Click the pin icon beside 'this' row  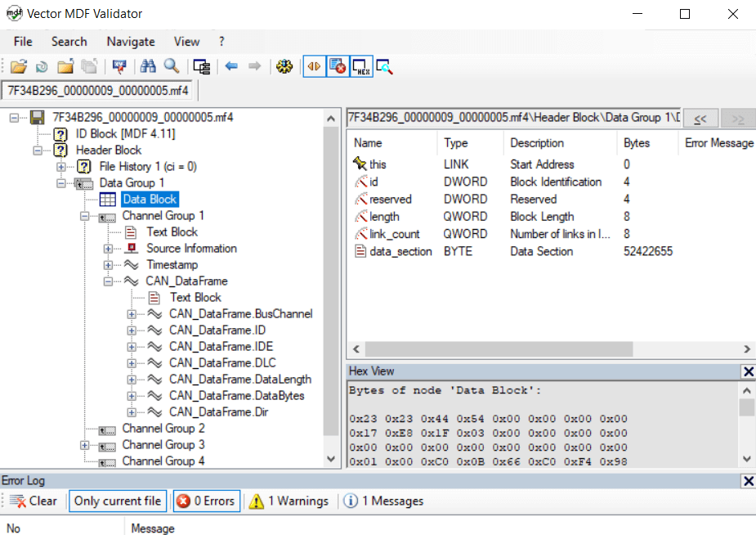tap(360, 164)
